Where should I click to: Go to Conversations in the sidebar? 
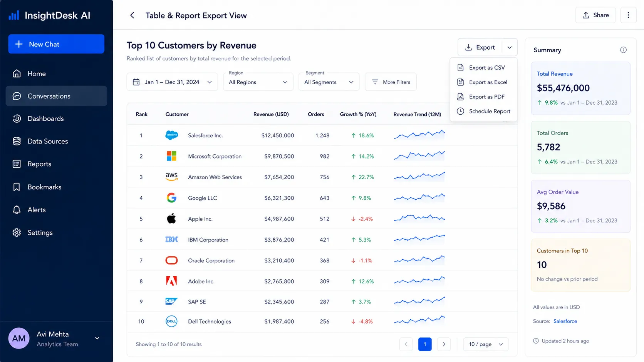point(56,96)
